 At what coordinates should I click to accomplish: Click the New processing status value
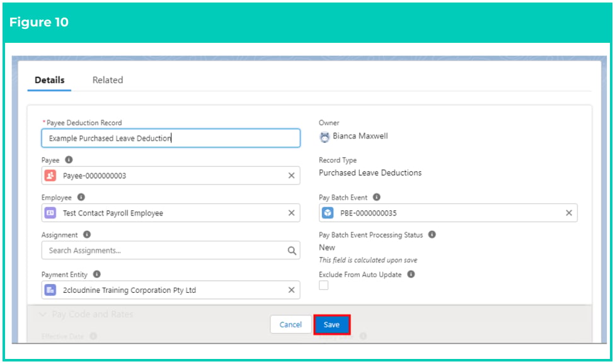tap(326, 247)
